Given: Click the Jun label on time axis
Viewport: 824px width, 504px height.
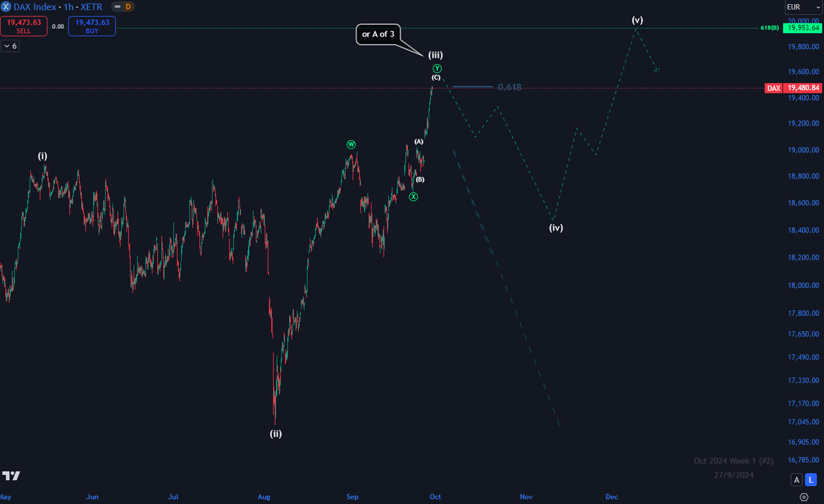Looking at the screenshot, I should click(93, 496).
